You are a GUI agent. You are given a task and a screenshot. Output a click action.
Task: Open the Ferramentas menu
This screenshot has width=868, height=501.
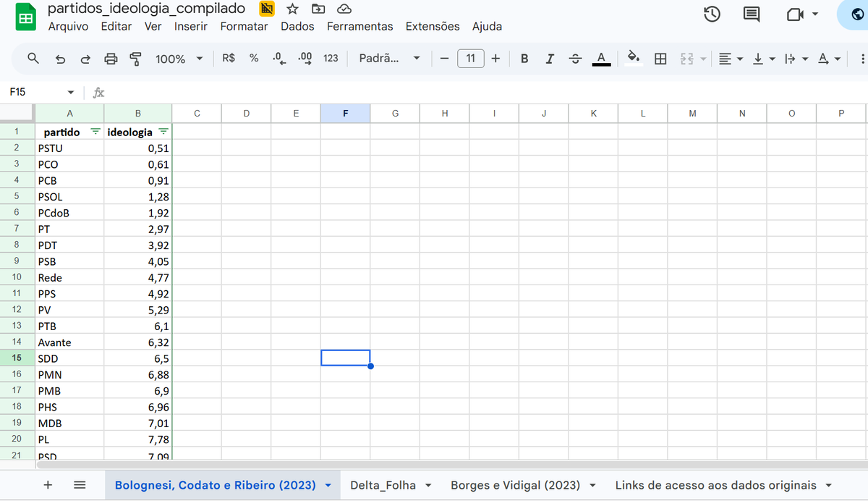pyautogui.click(x=360, y=26)
